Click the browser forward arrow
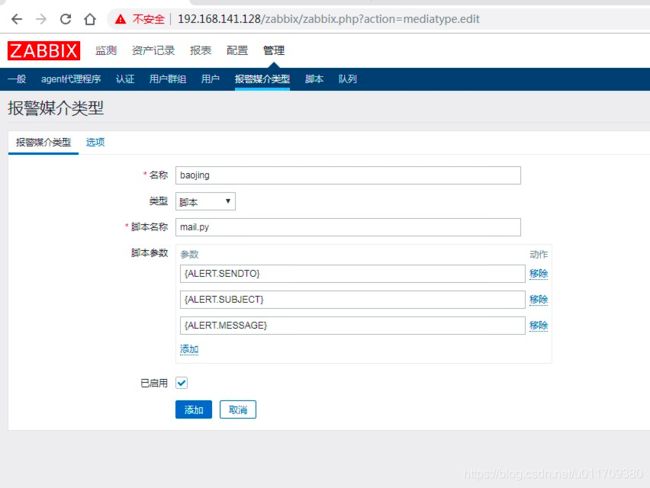 point(41,19)
